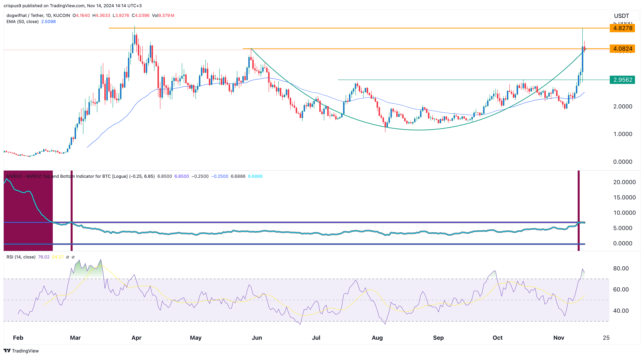
Task: Click the 20.0000 MVRVZ scale label
Action: tap(624, 182)
